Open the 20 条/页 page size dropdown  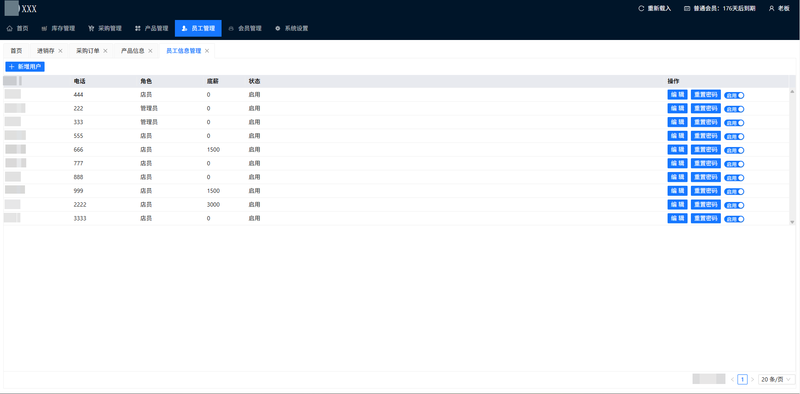pyautogui.click(x=777, y=379)
